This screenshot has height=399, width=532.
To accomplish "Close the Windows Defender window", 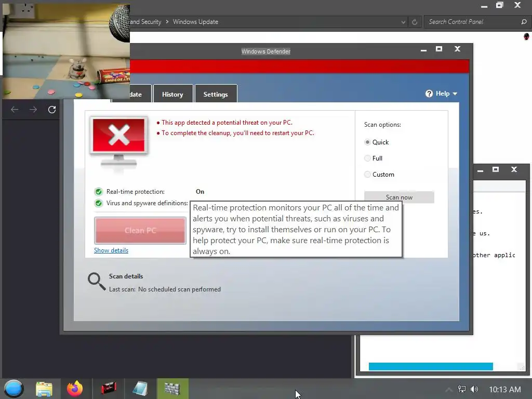I will (x=457, y=49).
